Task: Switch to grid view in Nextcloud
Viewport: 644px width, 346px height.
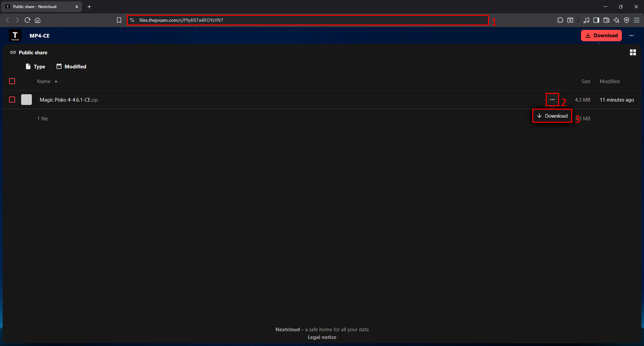Action: tap(633, 52)
